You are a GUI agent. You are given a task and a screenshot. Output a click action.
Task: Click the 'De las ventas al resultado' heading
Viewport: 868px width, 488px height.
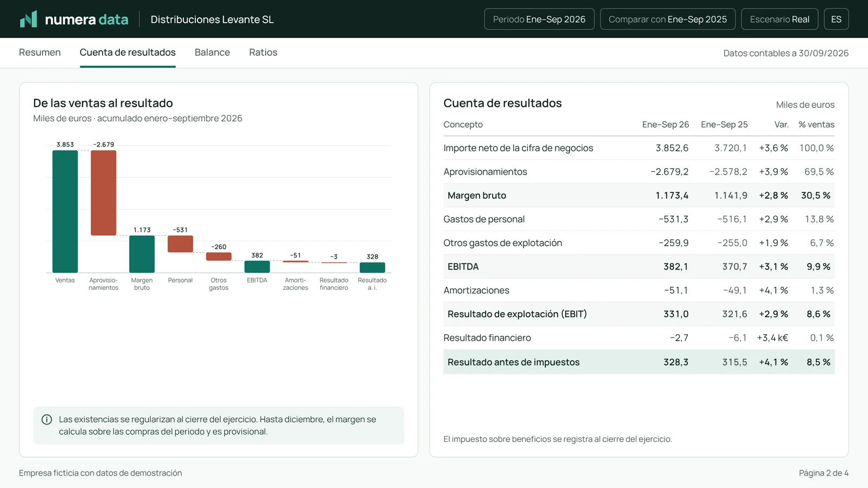(x=103, y=103)
